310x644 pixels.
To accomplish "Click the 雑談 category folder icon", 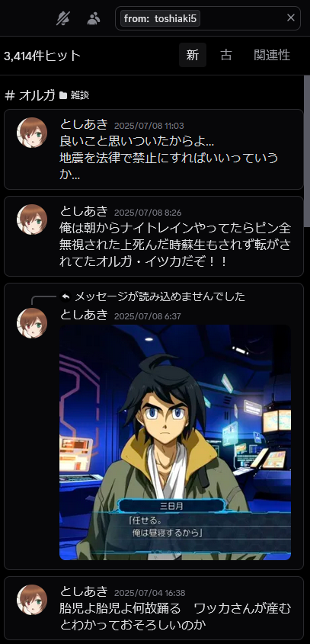I will tap(62, 96).
